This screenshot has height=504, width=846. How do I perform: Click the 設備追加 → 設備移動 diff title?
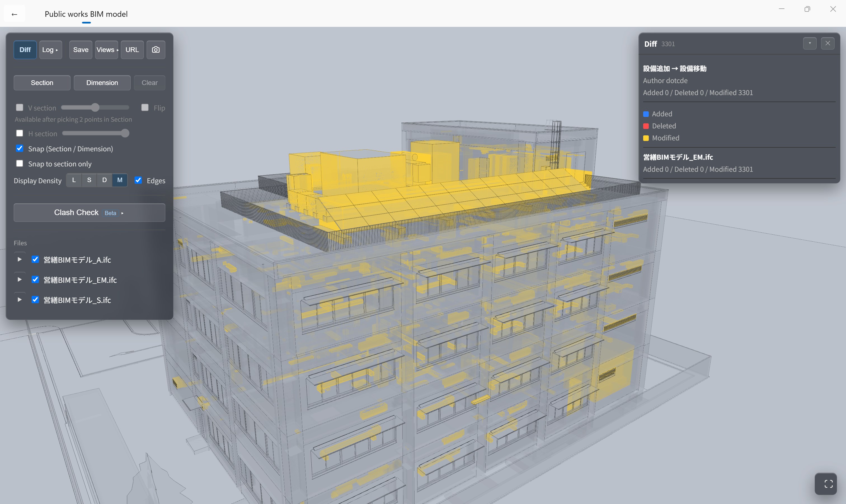675,69
